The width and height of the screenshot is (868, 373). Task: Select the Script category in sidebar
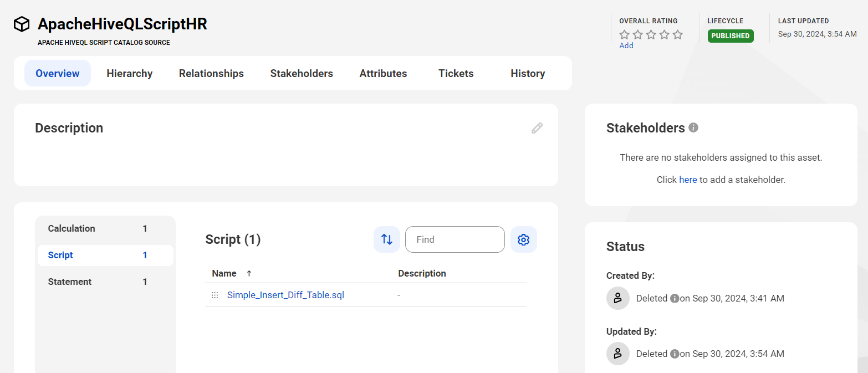click(x=105, y=255)
